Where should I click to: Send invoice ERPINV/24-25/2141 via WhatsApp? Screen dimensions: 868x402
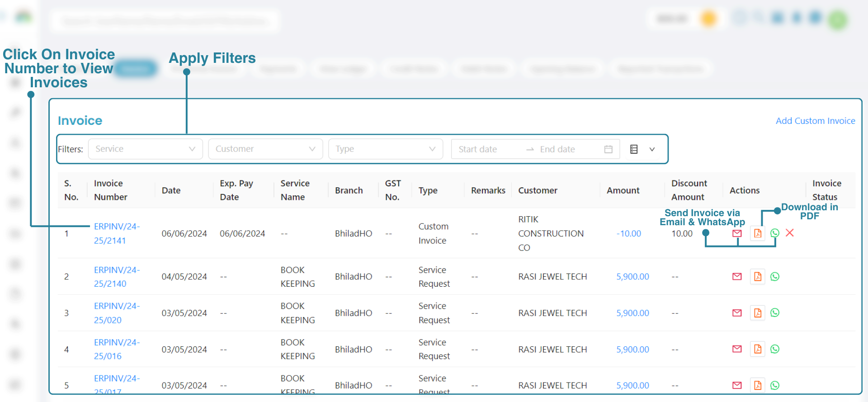tap(775, 233)
